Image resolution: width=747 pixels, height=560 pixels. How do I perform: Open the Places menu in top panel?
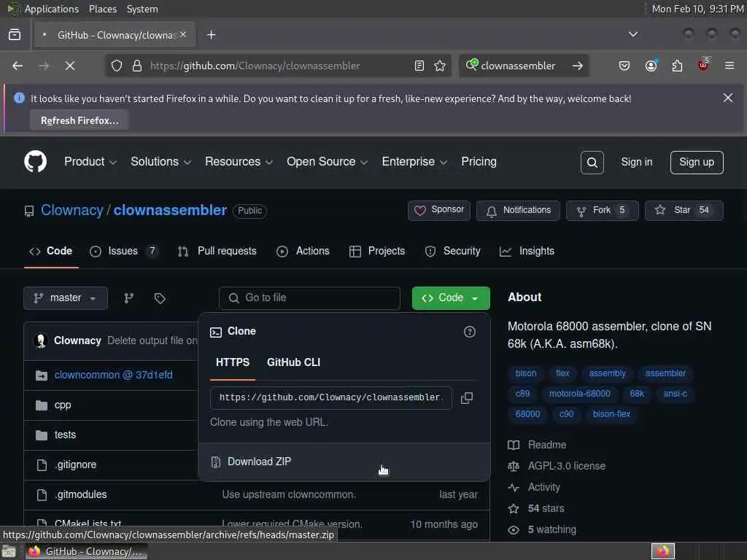tap(102, 9)
